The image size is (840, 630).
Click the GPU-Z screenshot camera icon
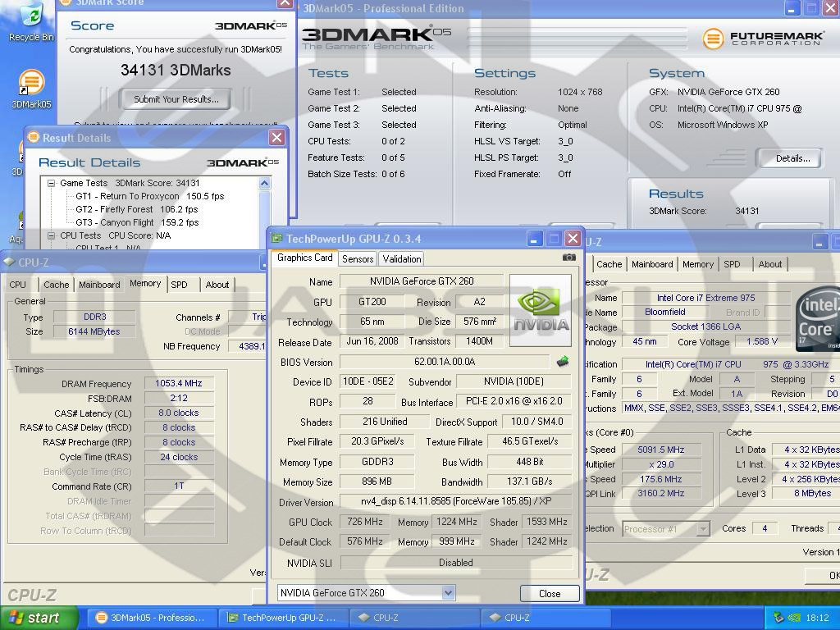click(x=569, y=258)
